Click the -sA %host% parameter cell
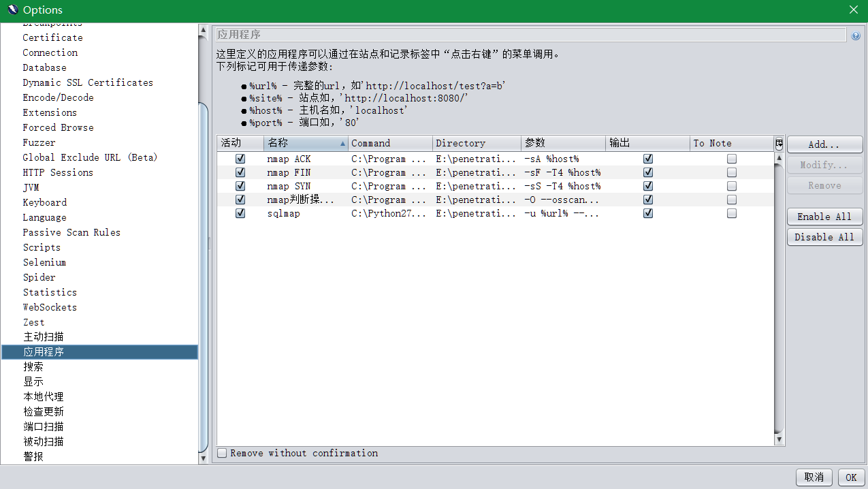Screen dimensions: 868x489 tap(564, 159)
